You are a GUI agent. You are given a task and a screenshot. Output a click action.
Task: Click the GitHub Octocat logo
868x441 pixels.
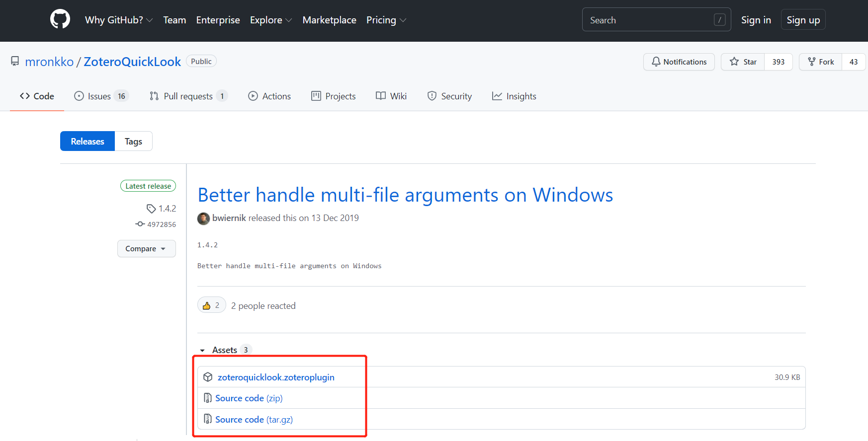point(60,20)
